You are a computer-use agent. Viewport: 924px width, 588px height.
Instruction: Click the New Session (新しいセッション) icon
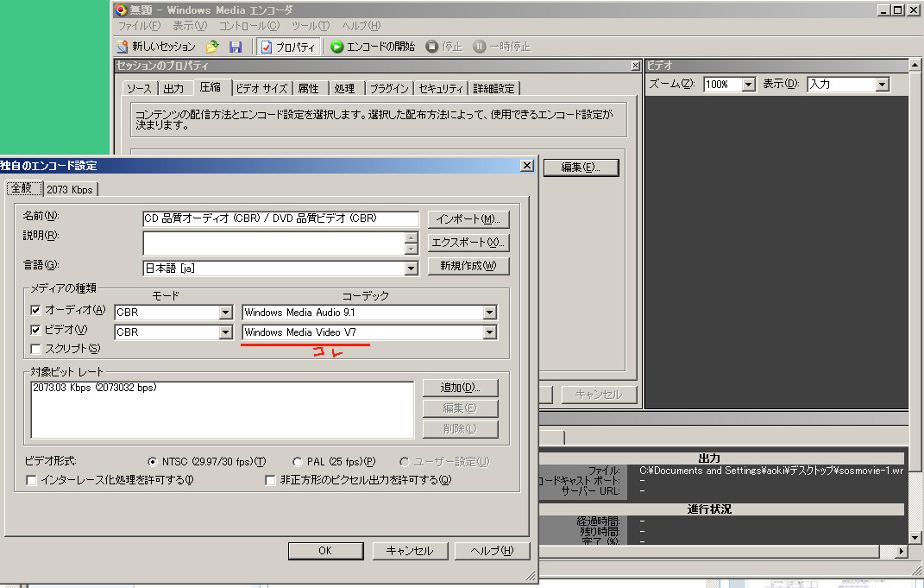click(123, 47)
